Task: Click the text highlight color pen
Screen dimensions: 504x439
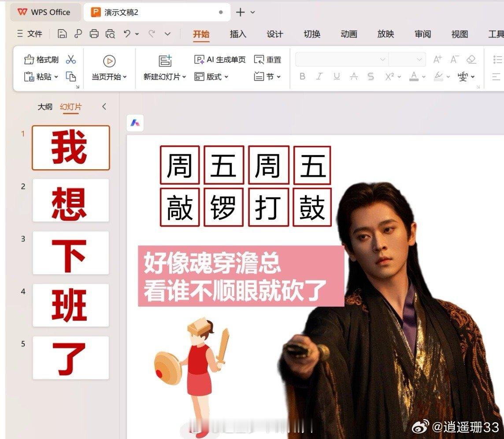Action: pyautogui.click(x=438, y=76)
